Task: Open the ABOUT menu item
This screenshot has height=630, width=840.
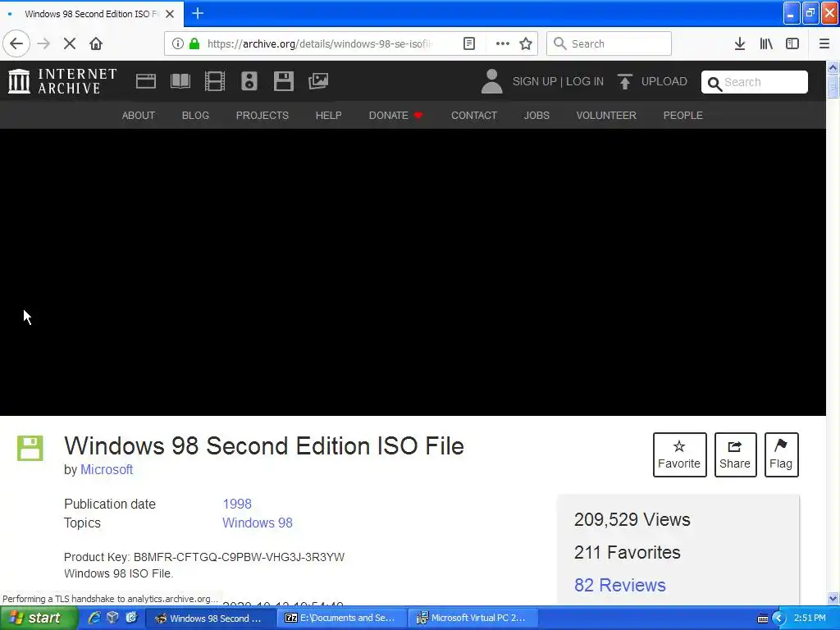Action: tap(138, 115)
